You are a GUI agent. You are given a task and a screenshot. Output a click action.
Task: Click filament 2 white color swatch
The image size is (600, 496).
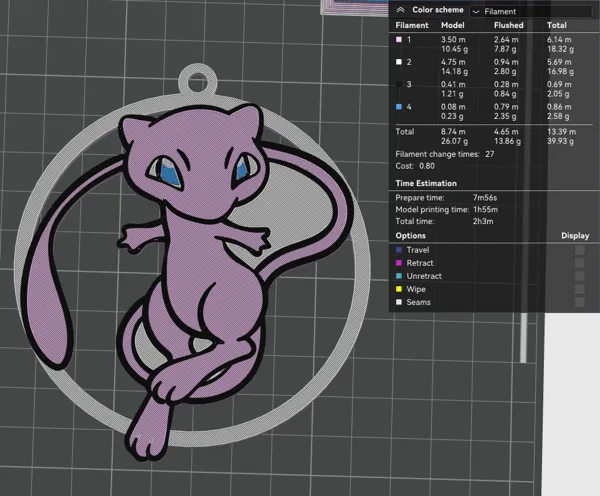[399, 62]
